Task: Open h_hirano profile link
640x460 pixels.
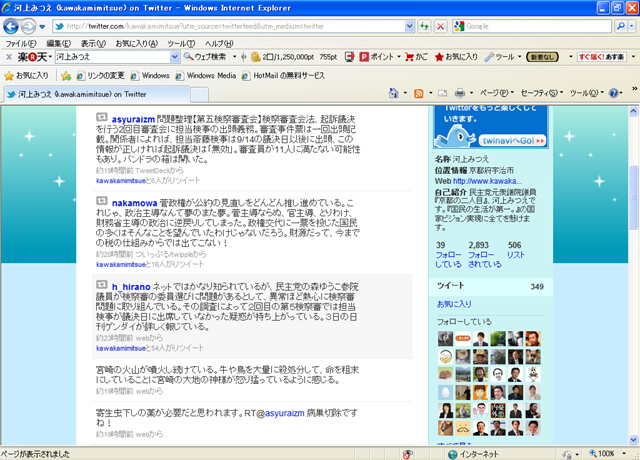Action: pos(131,287)
